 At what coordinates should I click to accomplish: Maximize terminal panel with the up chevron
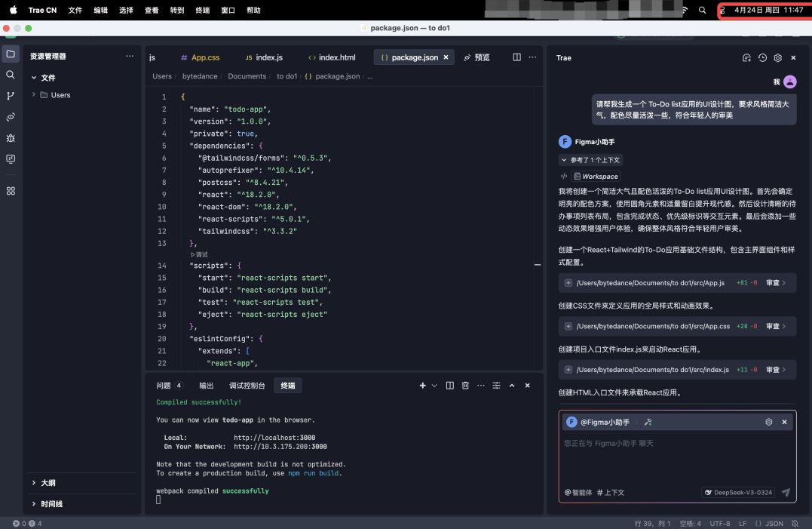512,386
